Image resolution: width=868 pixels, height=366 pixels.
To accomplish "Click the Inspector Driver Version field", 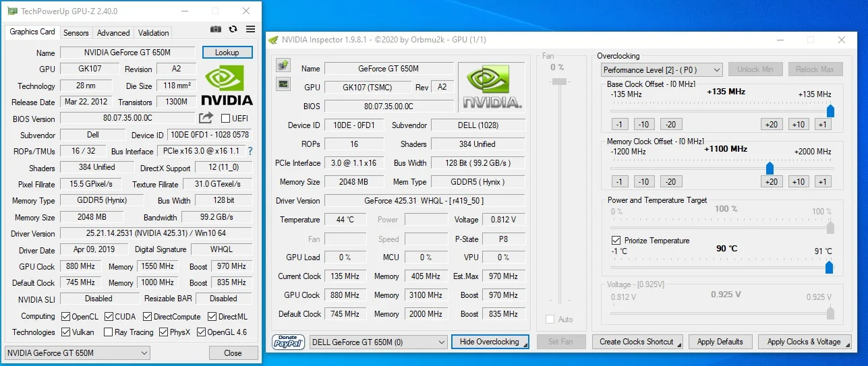I will tap(424, 201).
